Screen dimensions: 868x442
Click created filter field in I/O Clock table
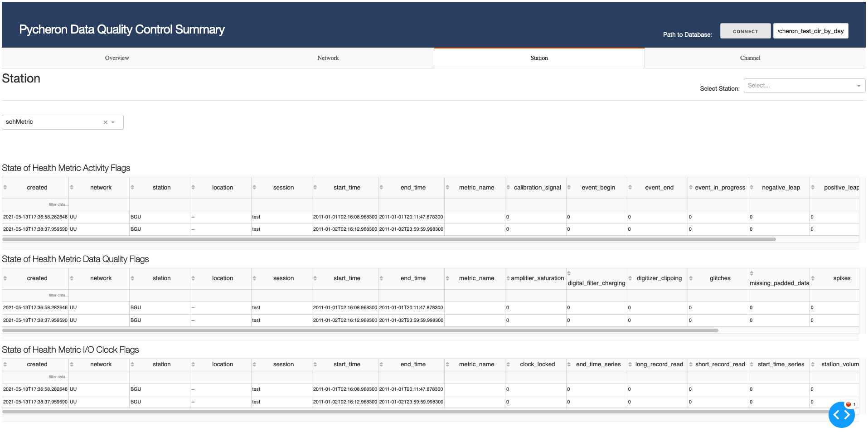tap(35, 377)
